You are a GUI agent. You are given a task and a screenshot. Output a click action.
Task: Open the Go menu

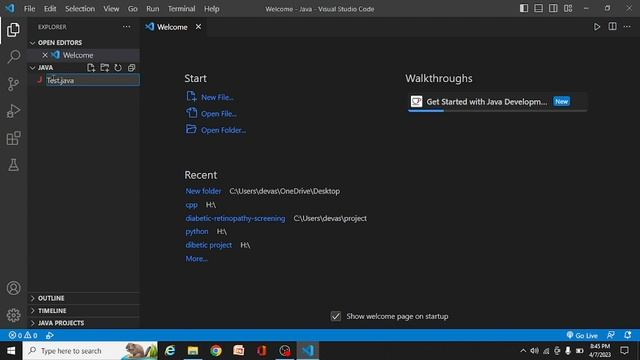click(133, 9)
